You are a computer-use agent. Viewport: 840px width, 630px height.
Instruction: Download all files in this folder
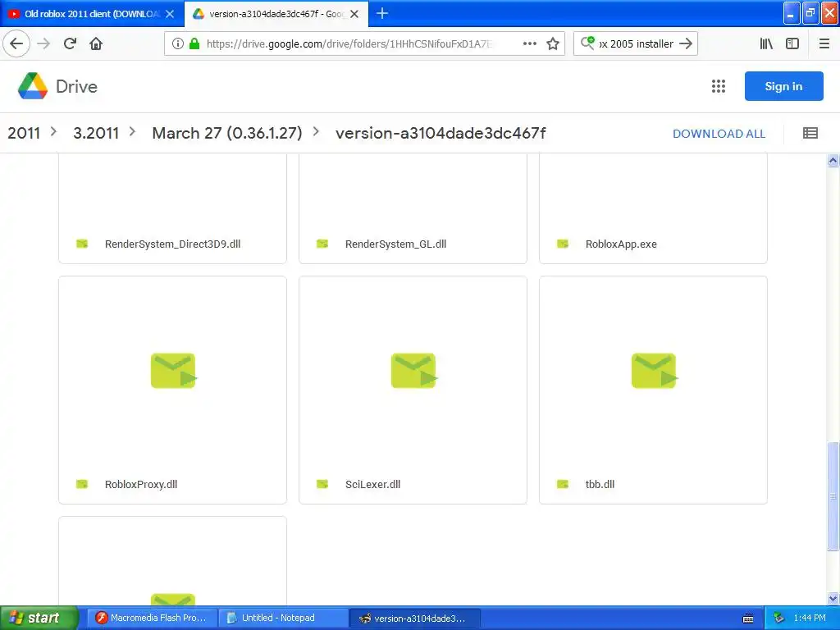(719, 134)
